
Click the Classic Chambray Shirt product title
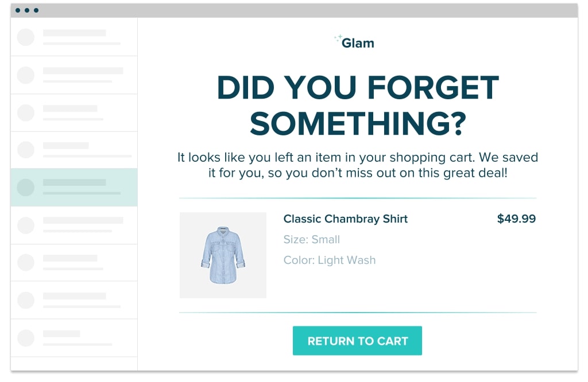(345, 219)
